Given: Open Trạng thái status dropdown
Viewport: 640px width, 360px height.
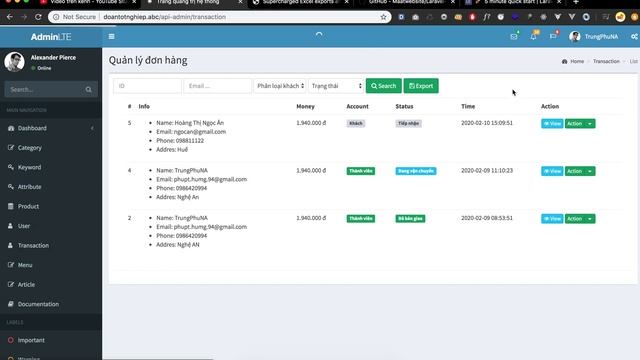Looking at the screenshot, I should coord(336,86).
